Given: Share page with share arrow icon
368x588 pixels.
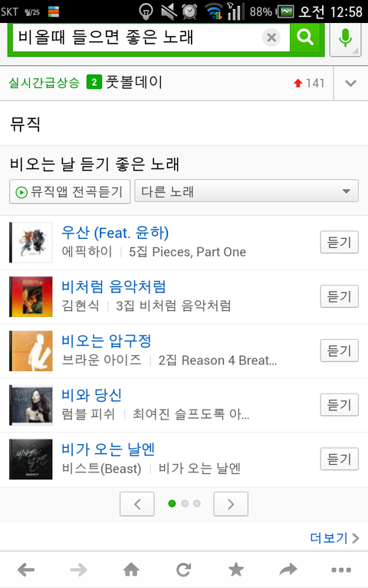Looking at the screenshot, I should (288, 570).
